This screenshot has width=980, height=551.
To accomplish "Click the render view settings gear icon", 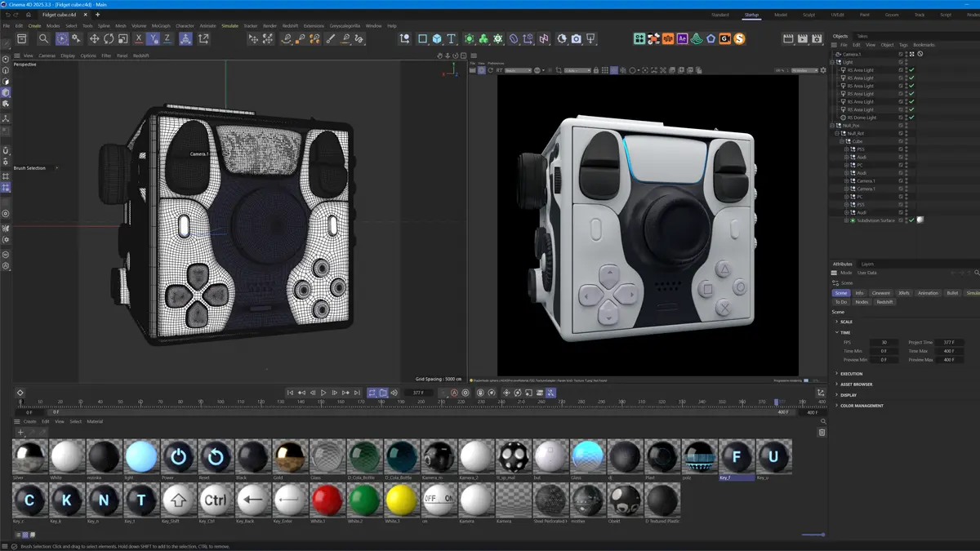I will pos(822,70).
